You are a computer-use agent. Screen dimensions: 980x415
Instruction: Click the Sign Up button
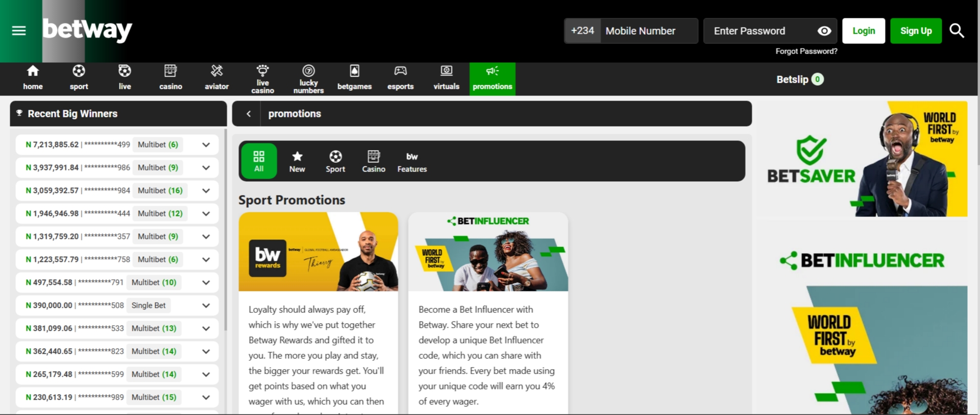[916, 31]
